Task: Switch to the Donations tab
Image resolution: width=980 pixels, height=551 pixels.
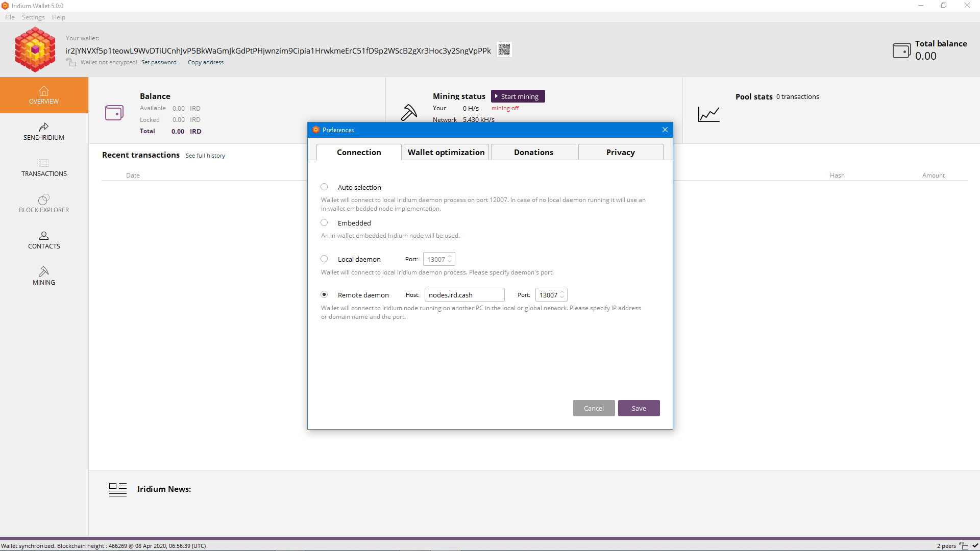Action: 533,152
